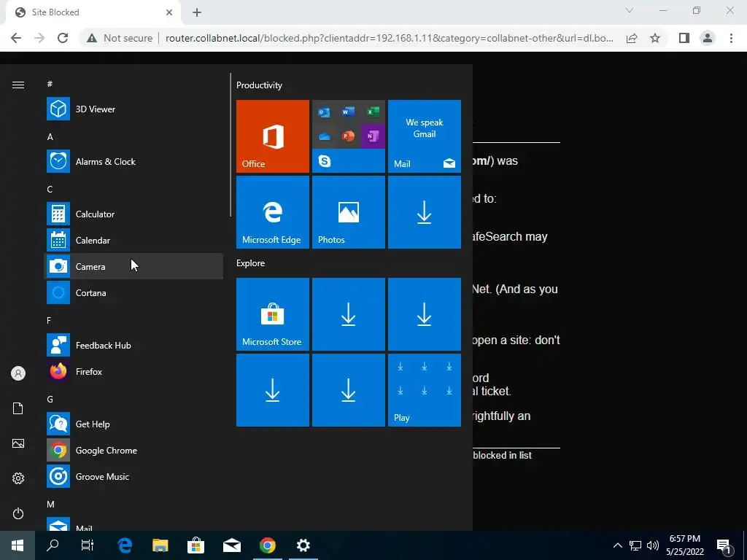747x560 pixels.
Task: Click the Explore group heading
Action: (251, 262)
